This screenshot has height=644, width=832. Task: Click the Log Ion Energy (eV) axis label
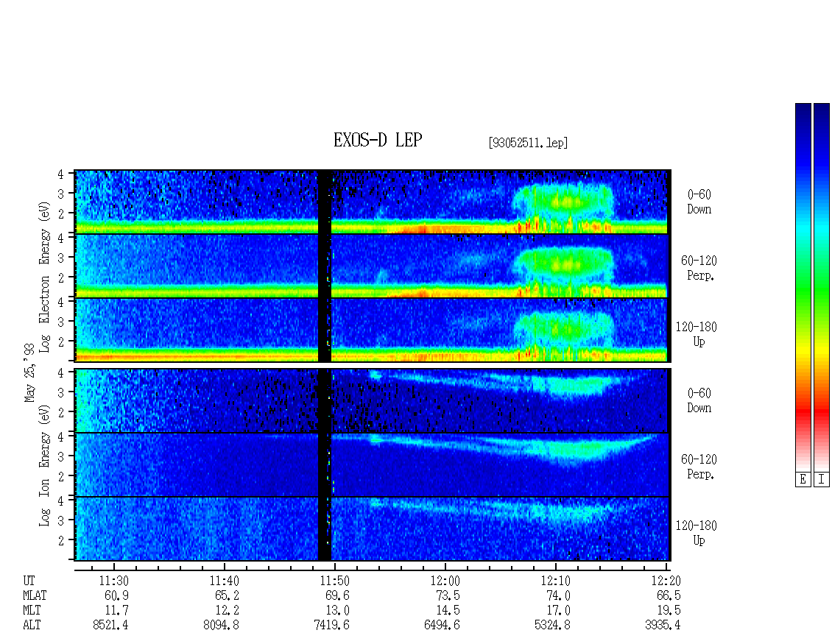44,465
